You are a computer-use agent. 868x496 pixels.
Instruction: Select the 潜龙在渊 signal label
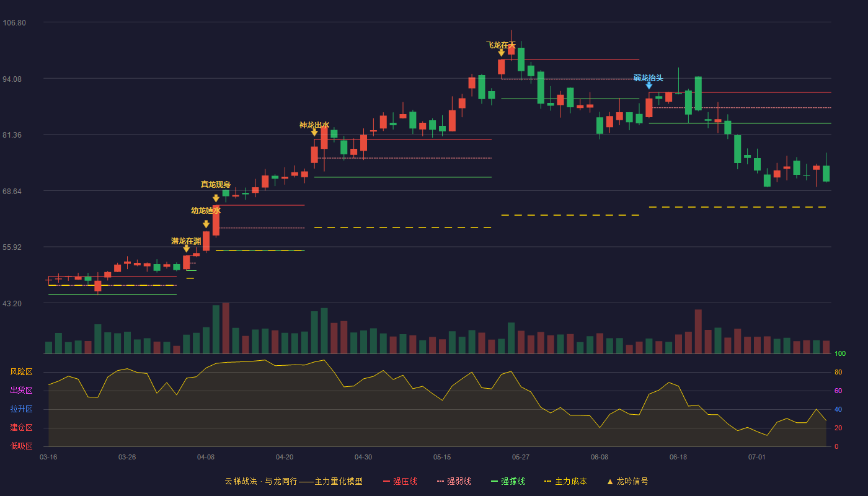186,241
